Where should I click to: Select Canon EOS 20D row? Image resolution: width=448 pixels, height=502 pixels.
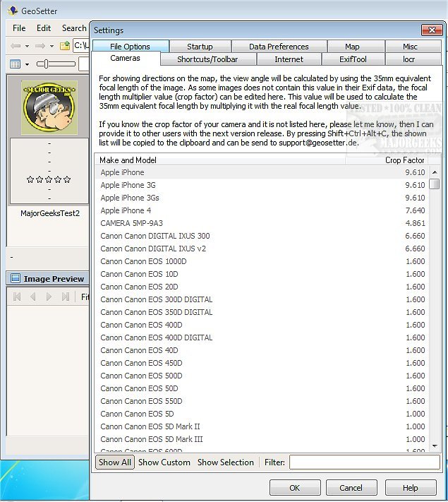(x=262, y=287)
